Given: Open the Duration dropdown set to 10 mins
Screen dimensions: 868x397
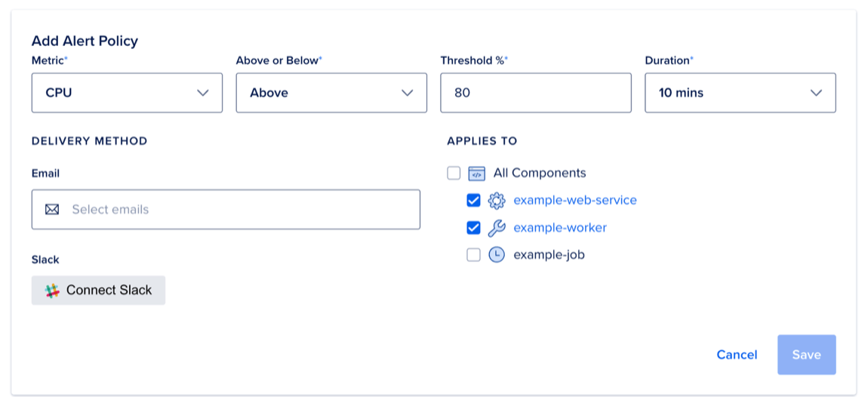Looking at the screenshot, I should tap(740, 93).
